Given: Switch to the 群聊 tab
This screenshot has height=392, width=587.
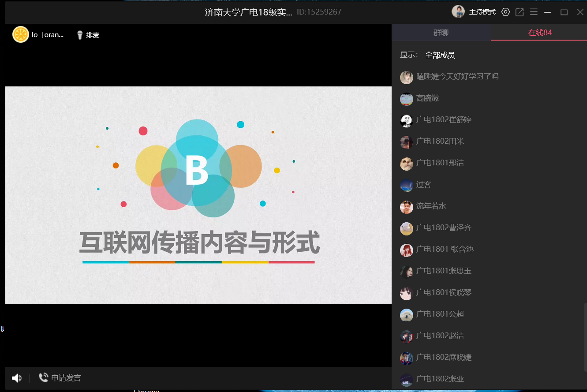Looking at the screenshot, I should coord(441,33).
